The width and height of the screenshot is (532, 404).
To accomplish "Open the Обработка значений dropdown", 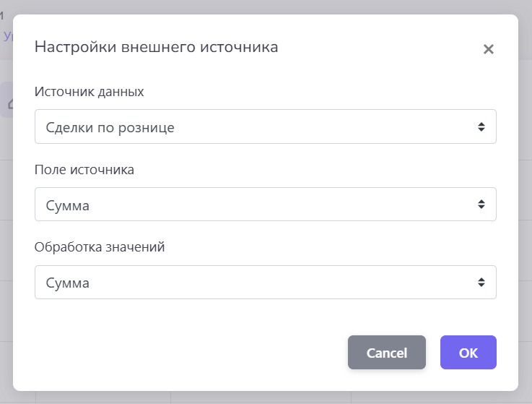I will coord(265,283).
